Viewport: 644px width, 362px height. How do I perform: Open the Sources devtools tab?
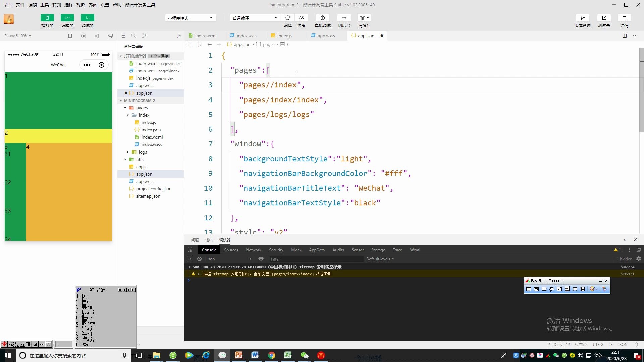click(x=231, y=250)
